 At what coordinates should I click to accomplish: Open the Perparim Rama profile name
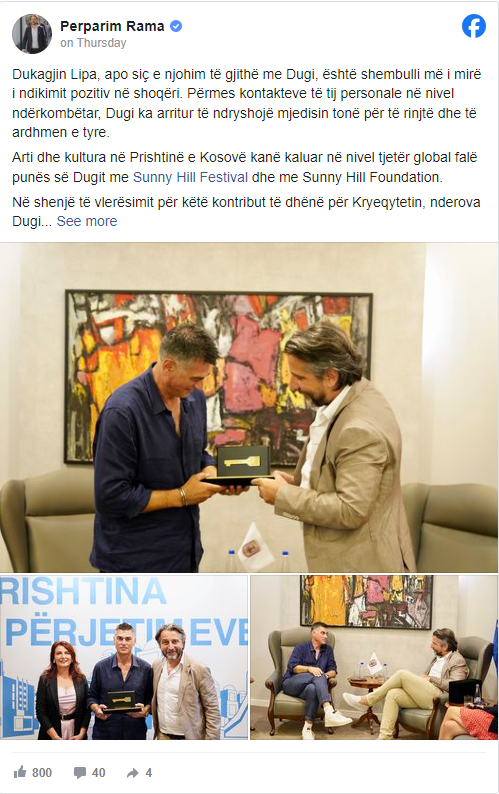112,26
